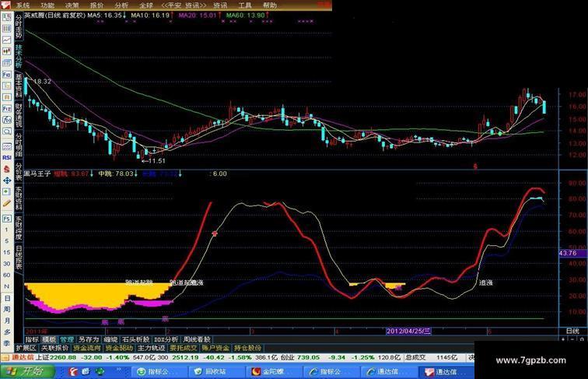This screenshot has height=379, width=588.
Task: Open the 资讯 menu
Action: (221, 5)
